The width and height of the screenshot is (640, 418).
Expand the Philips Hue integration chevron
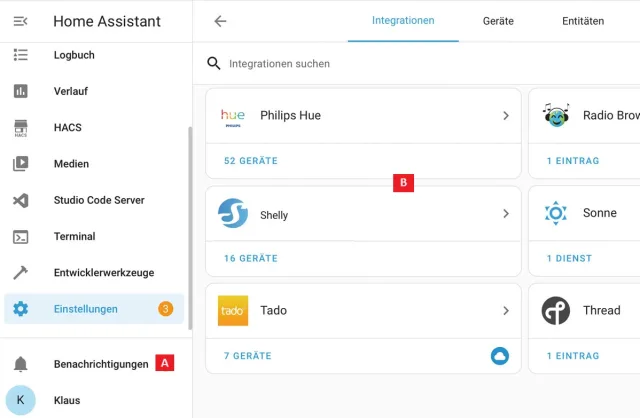click(506, 116)
